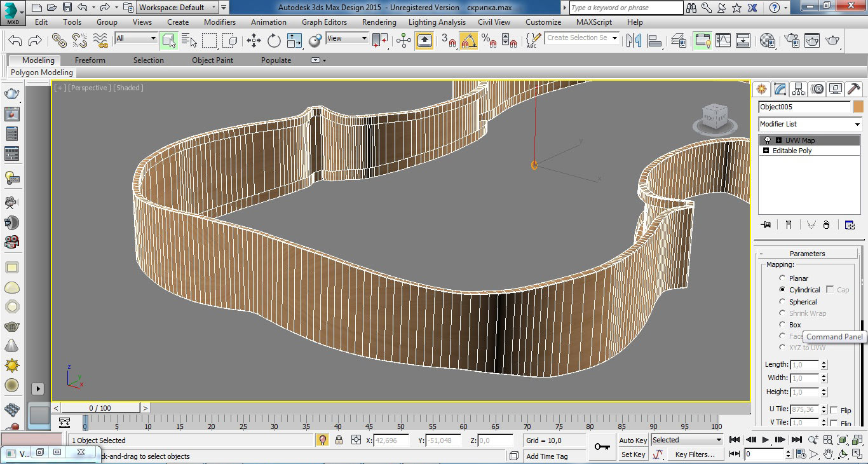
Task: Click the Auto Key button
Action: pos(633,440)
